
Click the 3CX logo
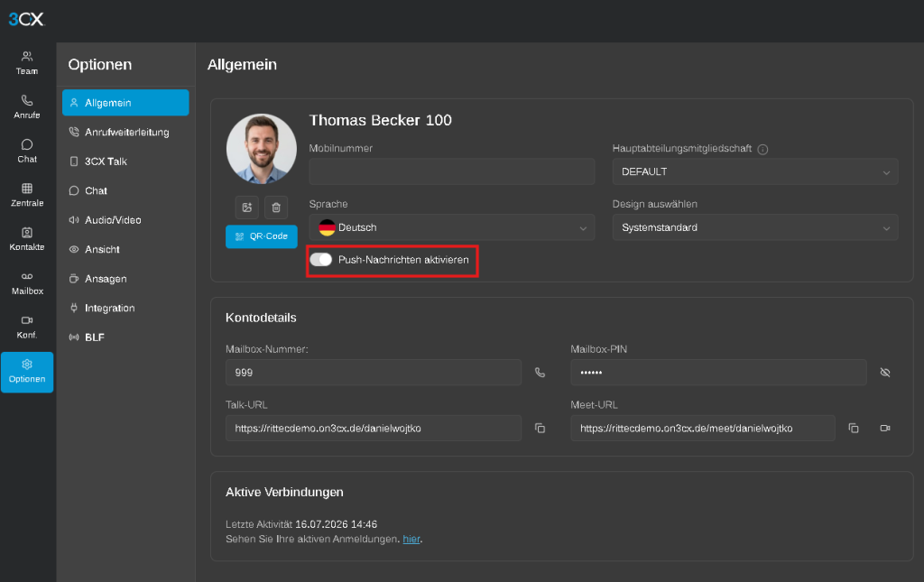[26, 20]
